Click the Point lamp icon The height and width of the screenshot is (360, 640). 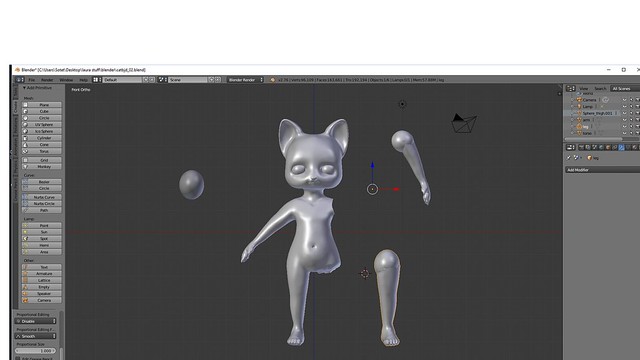pos(25,225)
